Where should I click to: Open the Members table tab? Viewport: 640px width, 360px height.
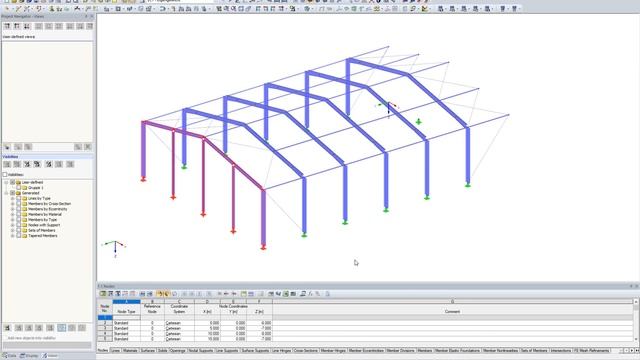(424, 351)
